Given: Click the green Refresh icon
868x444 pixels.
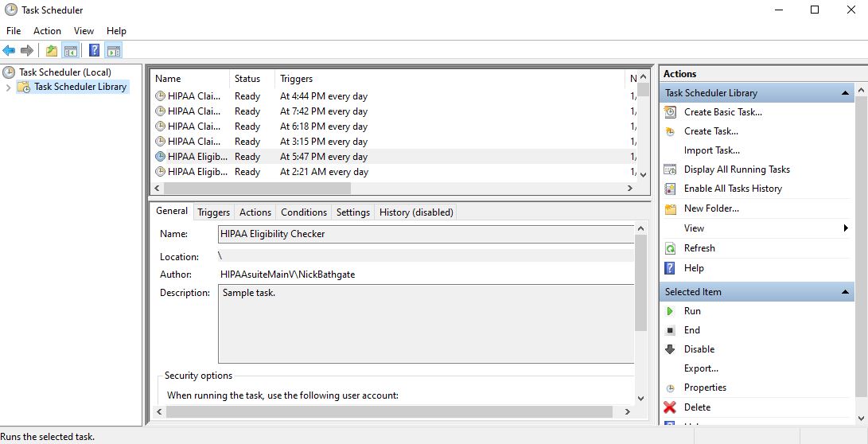Looking at the screenshot, I should click(670, 248).
